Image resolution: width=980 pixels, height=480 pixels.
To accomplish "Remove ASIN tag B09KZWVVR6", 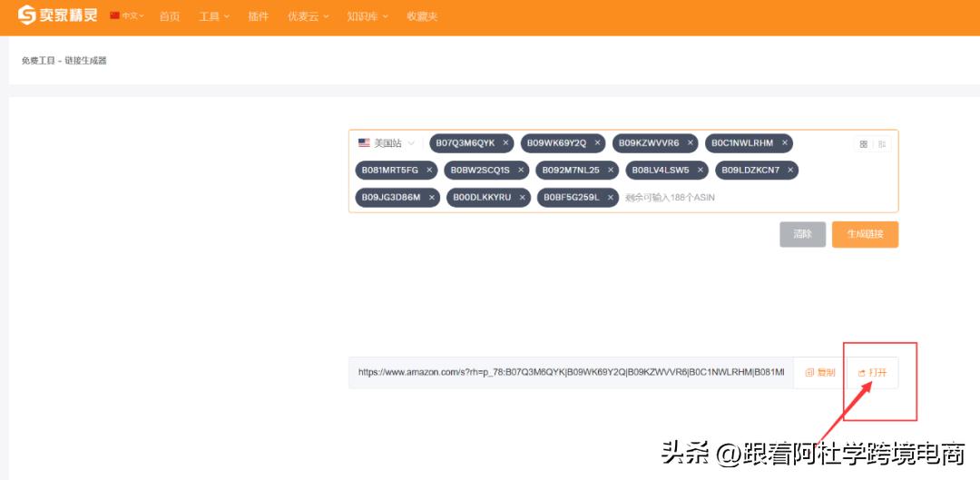I will click(x=690, y=143).
